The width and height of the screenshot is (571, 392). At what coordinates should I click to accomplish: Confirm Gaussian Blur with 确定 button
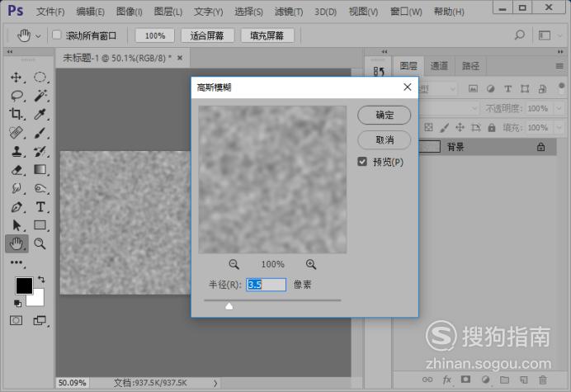[385, 115]
